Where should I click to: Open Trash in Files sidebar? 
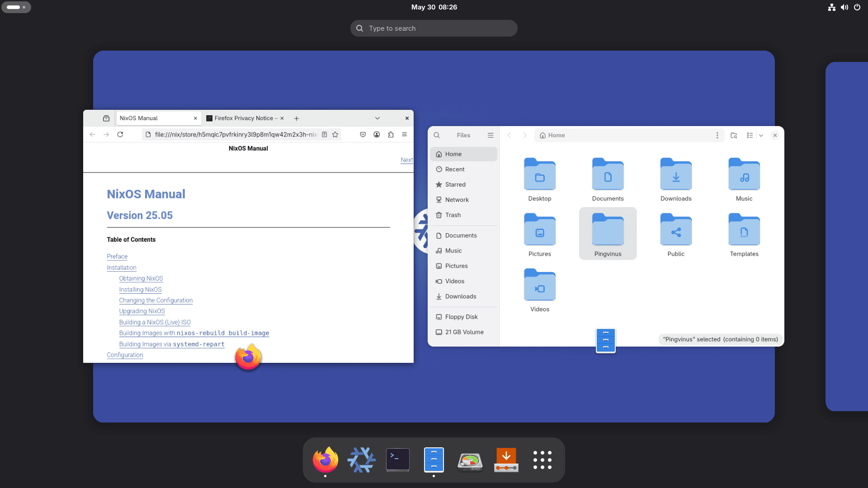(x=464, y=215)
